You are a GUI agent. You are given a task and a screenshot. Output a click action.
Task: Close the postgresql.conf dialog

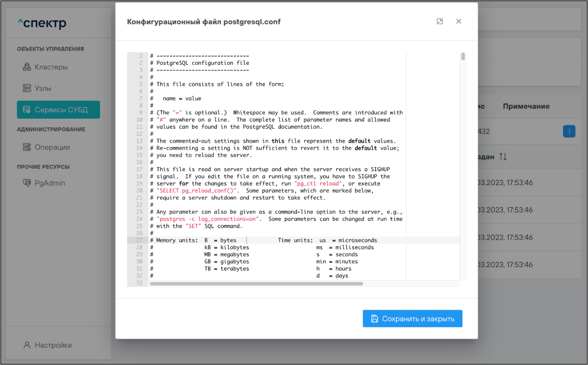coord(459,21)
